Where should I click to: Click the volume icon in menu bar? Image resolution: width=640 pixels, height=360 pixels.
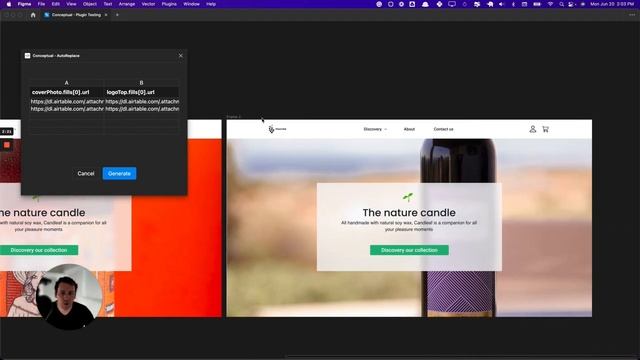[x=502, y=4]
